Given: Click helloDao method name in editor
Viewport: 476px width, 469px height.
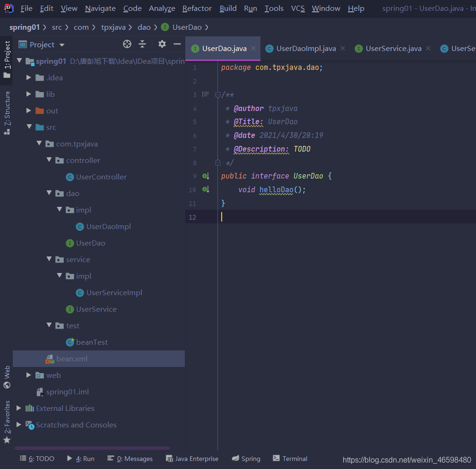Looking at the screenshot, I should click(276, 189).
